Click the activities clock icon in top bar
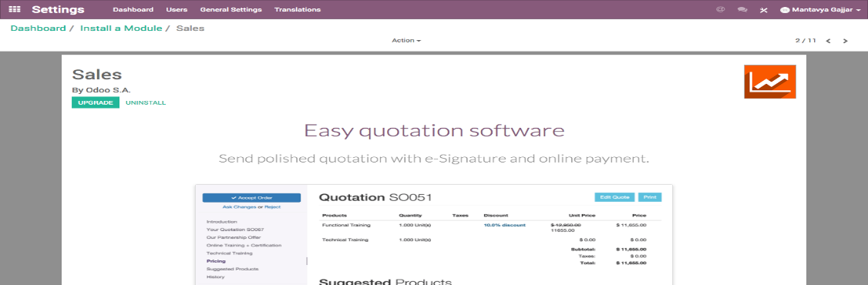The height and width of the screenshot is (285, 868). point(720,9)
